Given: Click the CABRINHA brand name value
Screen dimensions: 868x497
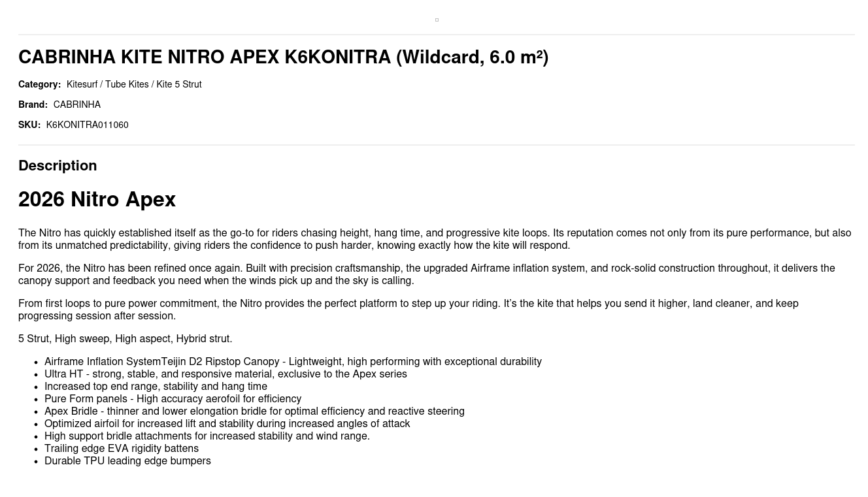Looking at the screenshot, I should [77, 104].
